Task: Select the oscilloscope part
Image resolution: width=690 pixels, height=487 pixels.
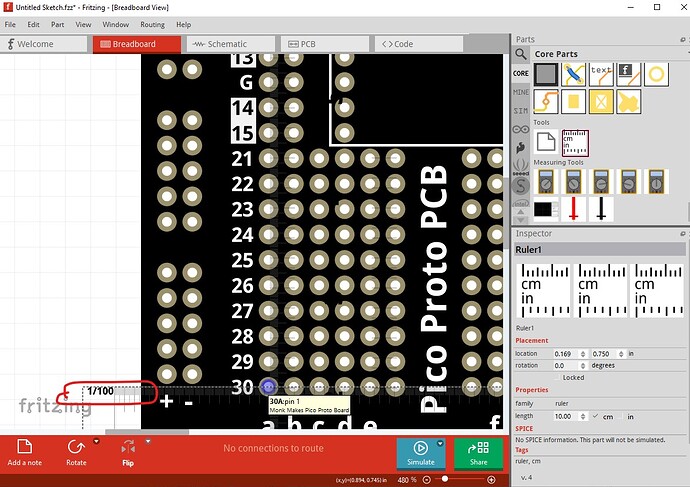Action: (x=546, y=209)
